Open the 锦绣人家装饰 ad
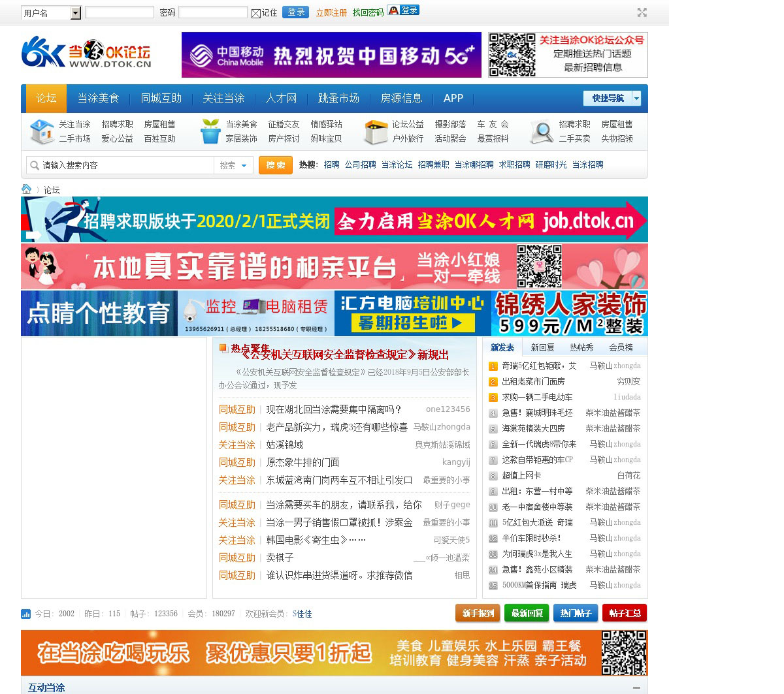 (x=570, y=313)
